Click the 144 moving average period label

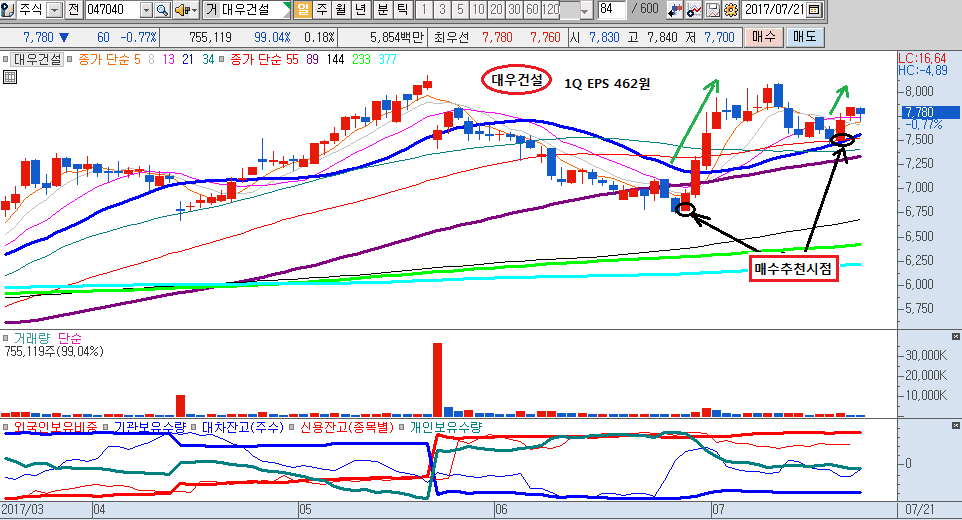335,59
